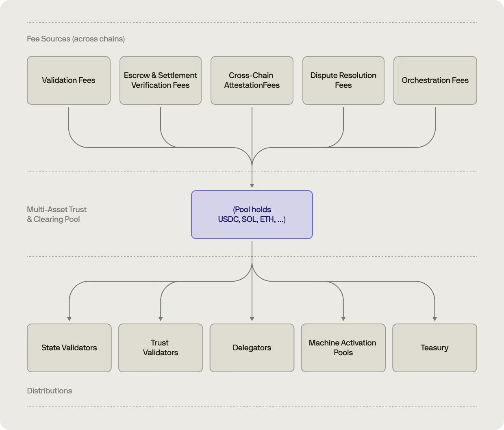The width and height of the screenshot is (504, 430).
Task: Select the Delegators node
Action: point(252,347)
